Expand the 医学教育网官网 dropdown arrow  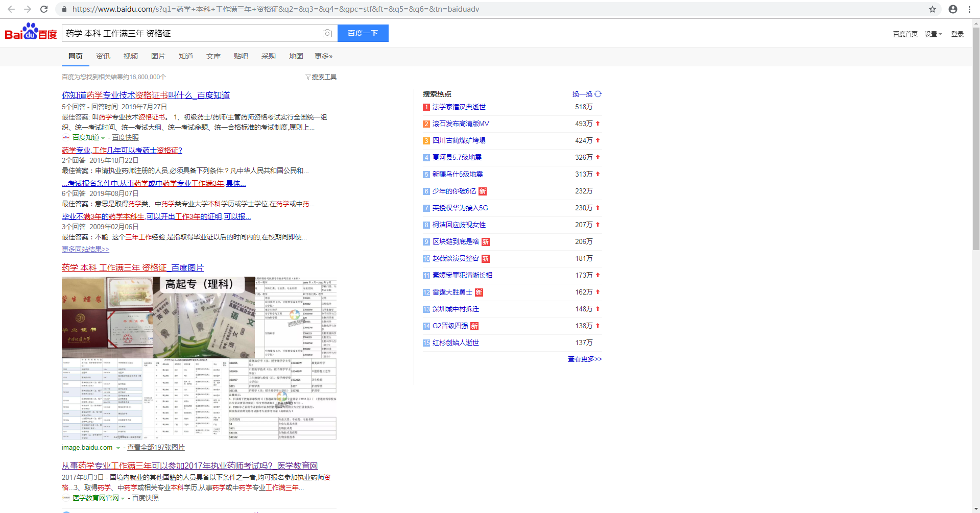(x=123, y=499)
